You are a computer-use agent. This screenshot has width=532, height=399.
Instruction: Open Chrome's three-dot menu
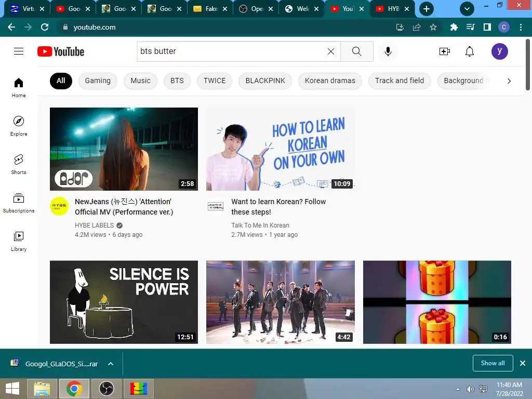click(521, 27)
